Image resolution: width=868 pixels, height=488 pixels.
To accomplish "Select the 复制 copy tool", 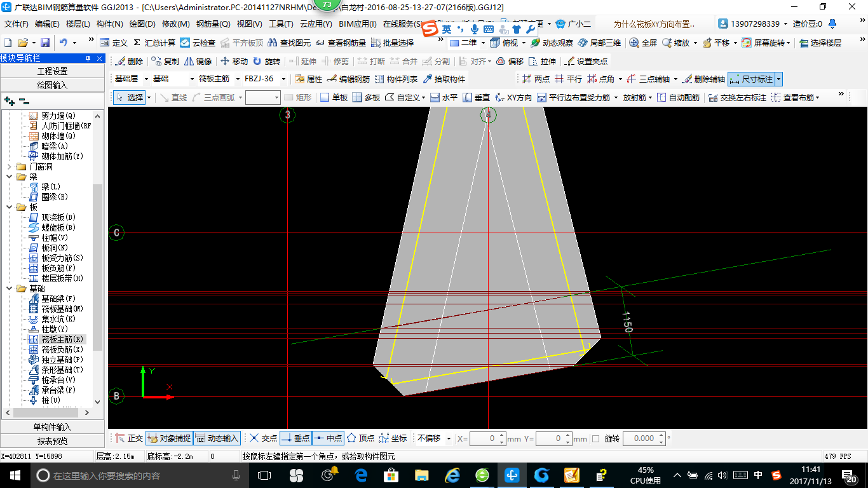I will 165,62.
